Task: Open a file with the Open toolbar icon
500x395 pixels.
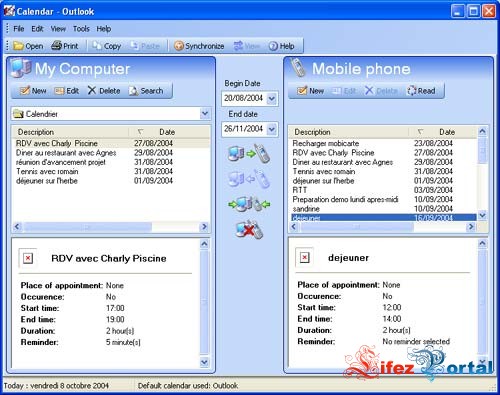Action: [28, 46]
